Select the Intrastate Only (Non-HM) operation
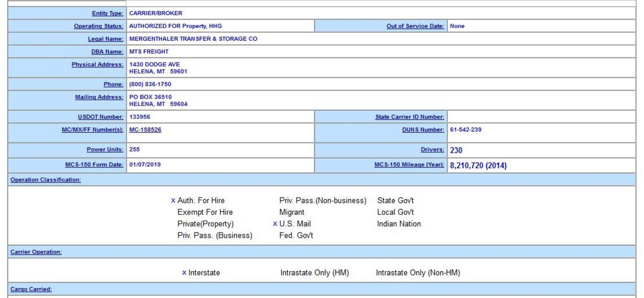The image size is (644, 298). [x=418, y=272]
